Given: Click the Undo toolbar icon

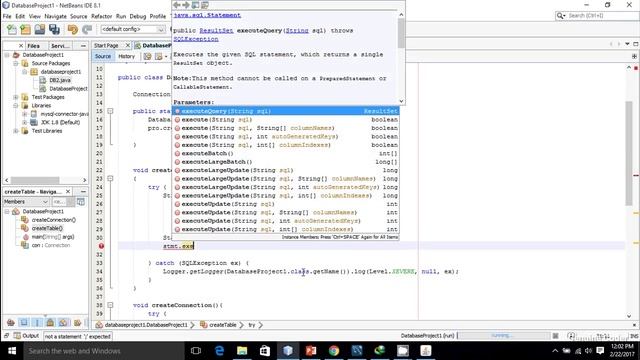Looking at the screenshot, I should tap(73, 29).
